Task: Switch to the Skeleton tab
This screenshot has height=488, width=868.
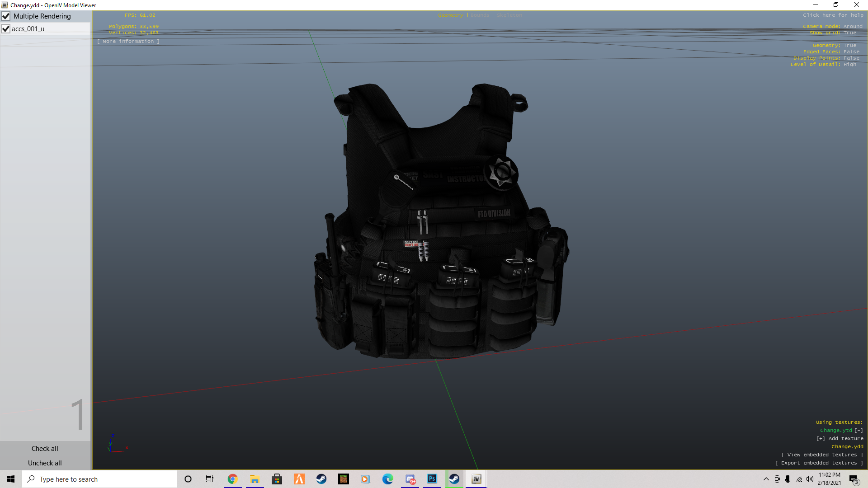Action: 509,15
